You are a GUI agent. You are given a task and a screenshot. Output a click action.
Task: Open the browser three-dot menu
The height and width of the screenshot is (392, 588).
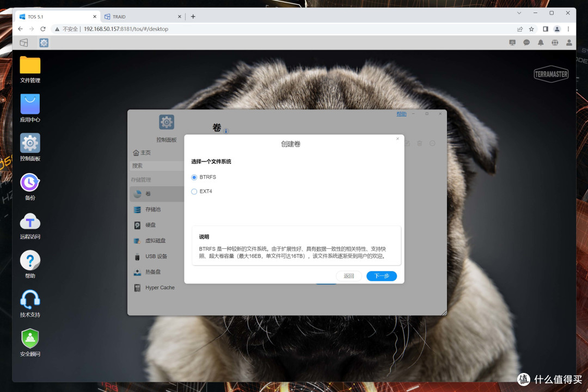click(x=568, y=29)
